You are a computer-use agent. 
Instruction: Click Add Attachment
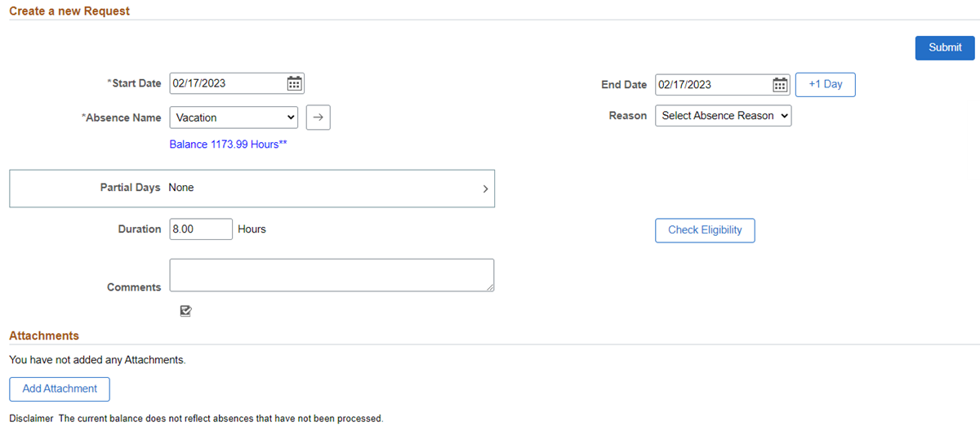tap(60, 389)
